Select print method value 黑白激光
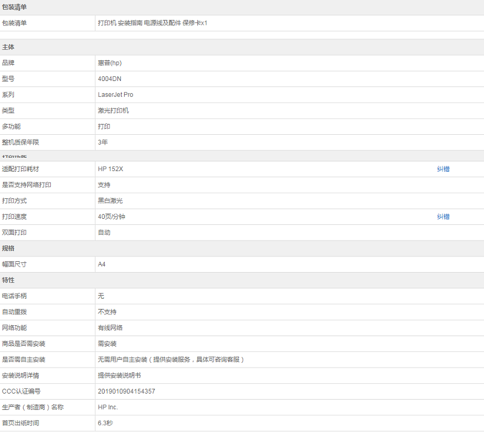This screenshot has height=448, width=484. tap(110, 201)
